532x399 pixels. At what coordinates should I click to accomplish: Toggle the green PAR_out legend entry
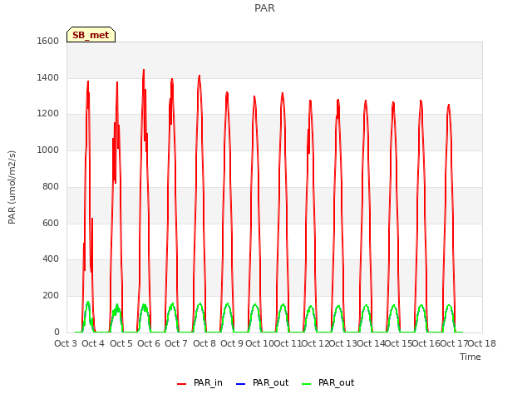click(x=328, y=382)
